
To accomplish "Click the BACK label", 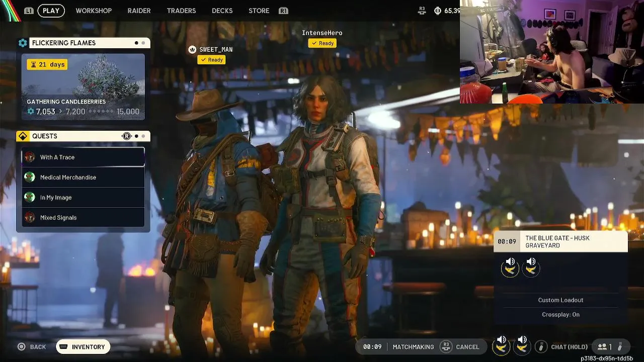I will [38, 347].
